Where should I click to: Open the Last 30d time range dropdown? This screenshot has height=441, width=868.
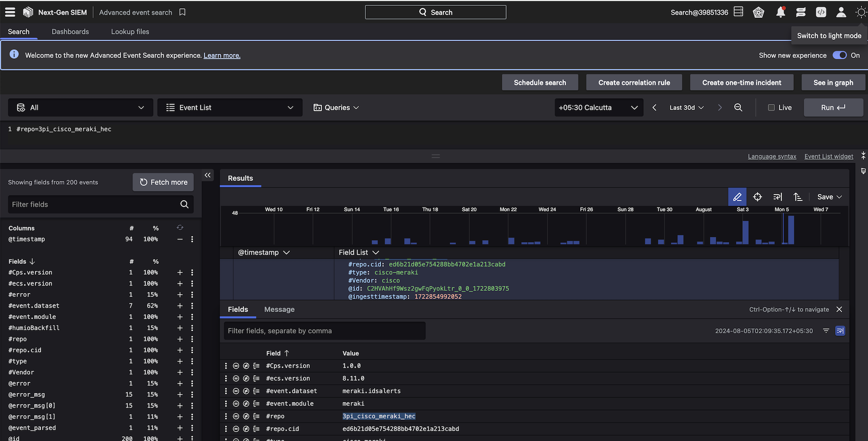click(686, 108)
